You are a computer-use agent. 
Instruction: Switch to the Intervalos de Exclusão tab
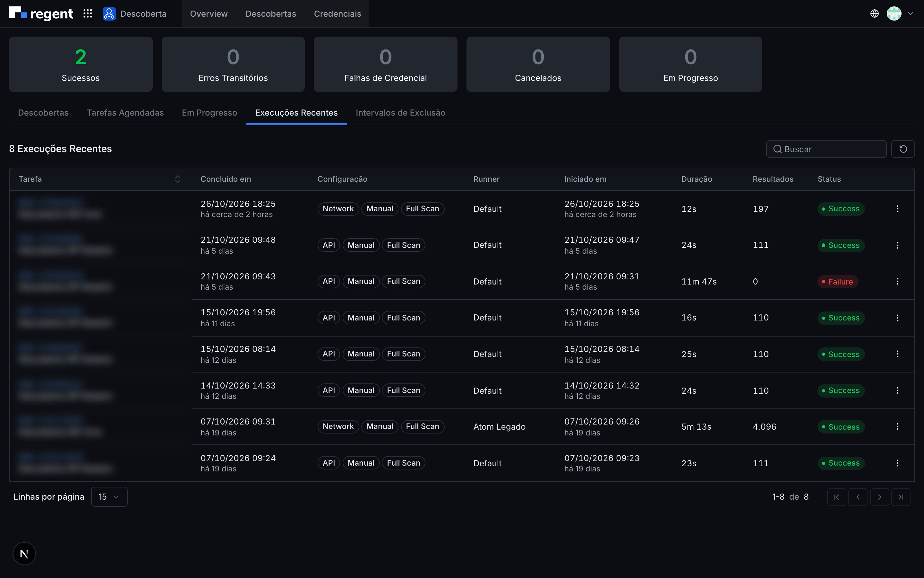(x=400, y=113)
